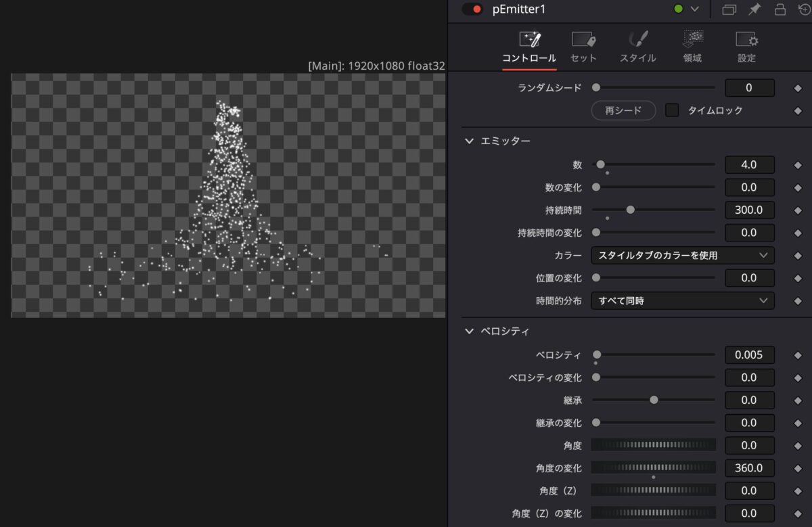Enable the タイムロック checkbox
The height and width of the screenshot is (527, 812).
pyautogui.click(x=672, y=110)
